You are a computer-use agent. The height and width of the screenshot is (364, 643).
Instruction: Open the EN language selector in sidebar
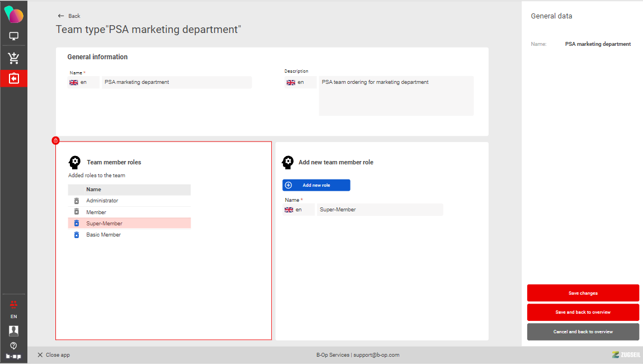click(13, 316)
